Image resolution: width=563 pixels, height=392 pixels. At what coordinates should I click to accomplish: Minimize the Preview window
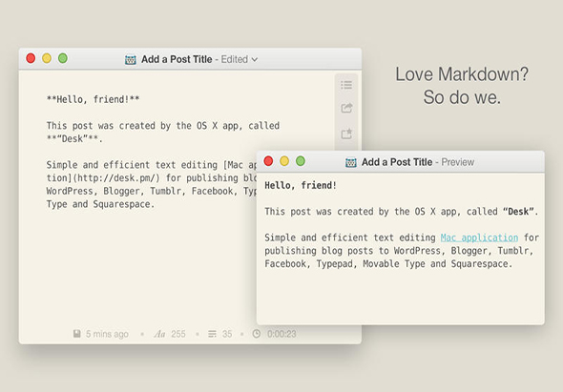point(284,161)
